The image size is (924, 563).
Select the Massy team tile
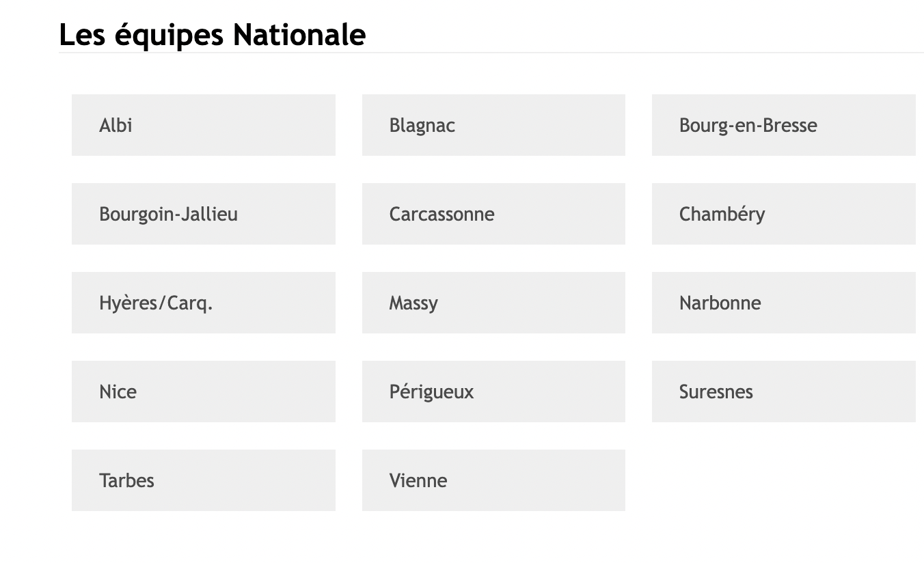pyautogui.click(x=493, y=303)
